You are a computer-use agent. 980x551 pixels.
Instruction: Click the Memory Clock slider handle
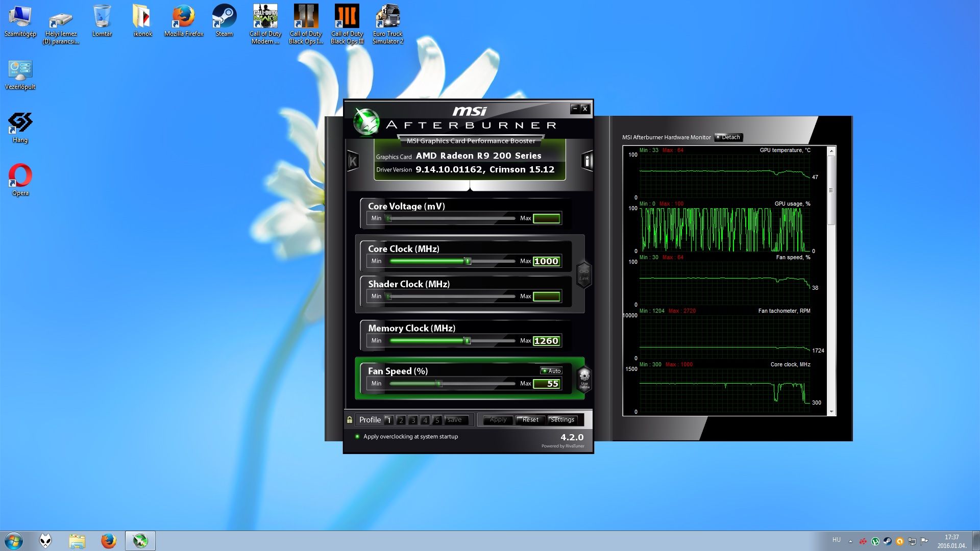[467, 341]
